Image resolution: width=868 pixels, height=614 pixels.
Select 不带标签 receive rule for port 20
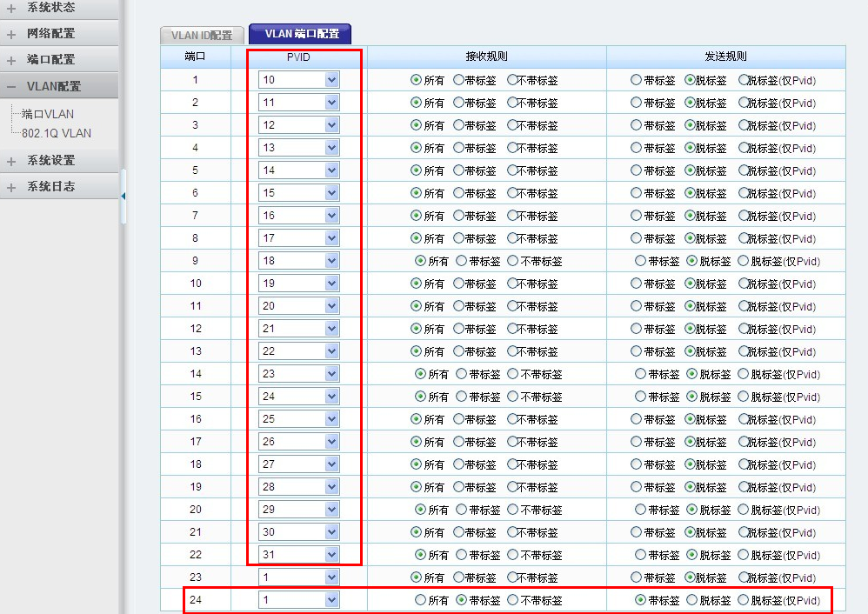pos(513,510)
